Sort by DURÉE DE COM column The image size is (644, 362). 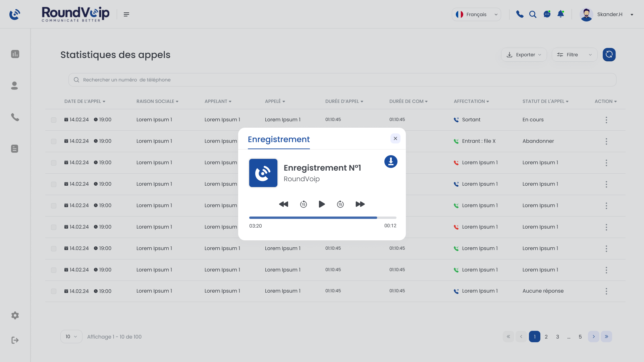click(x=409, y=101)
